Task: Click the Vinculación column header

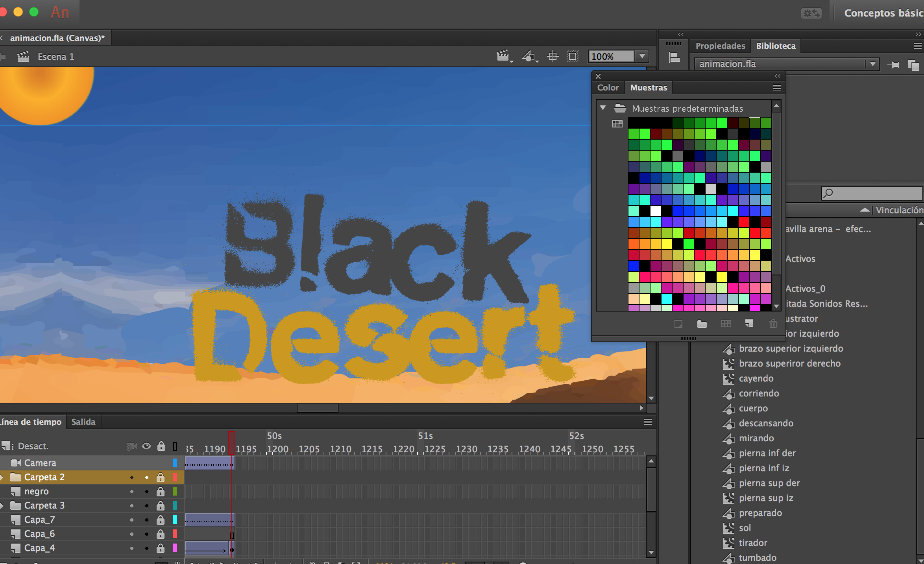Action: [899, 210]
